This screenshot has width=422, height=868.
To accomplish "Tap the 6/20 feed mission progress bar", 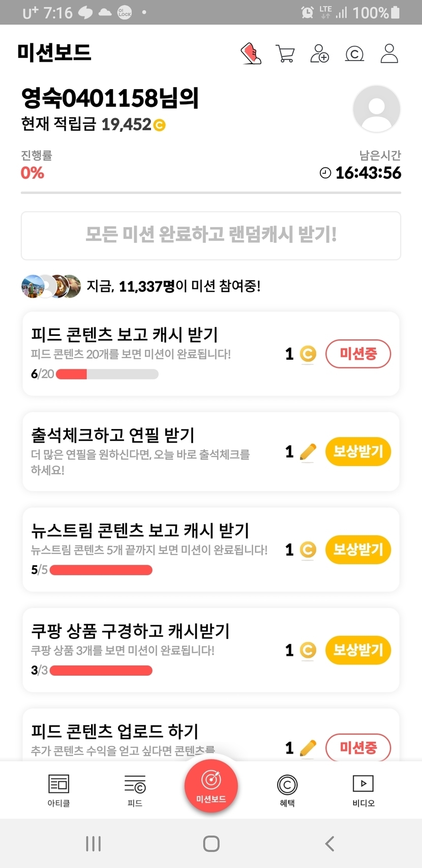I will point(107,374).
